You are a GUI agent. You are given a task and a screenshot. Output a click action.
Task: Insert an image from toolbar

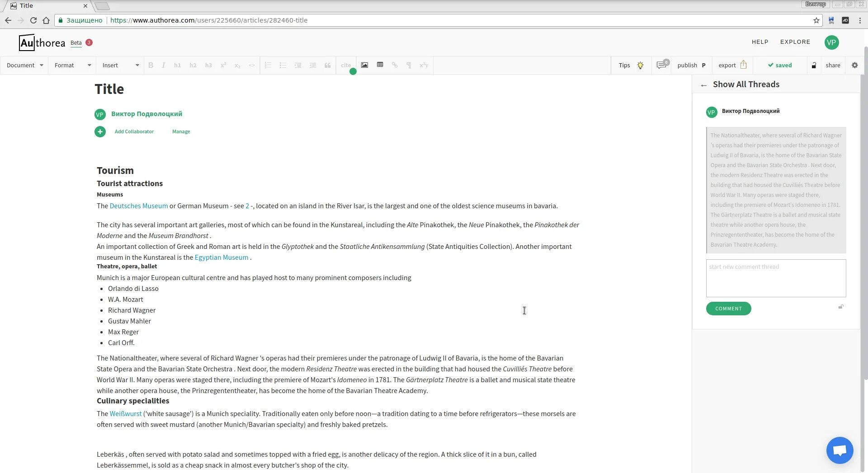pos(364,65)
